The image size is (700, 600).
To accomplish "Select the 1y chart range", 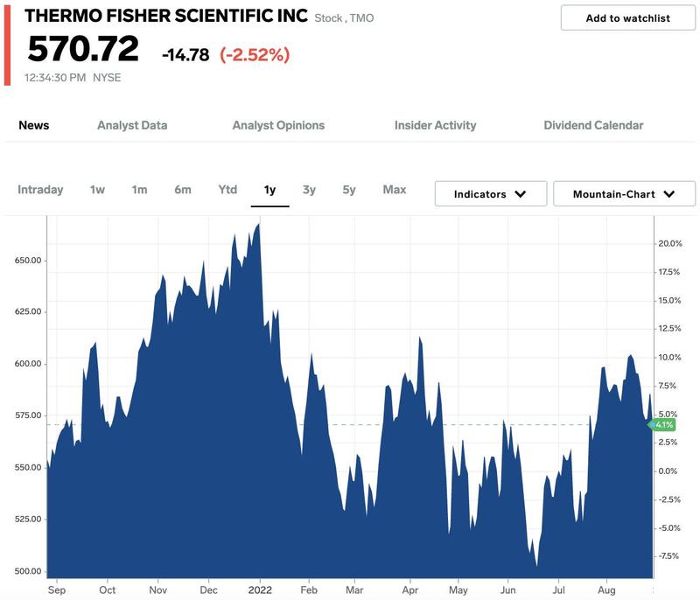I will [269, 190].
